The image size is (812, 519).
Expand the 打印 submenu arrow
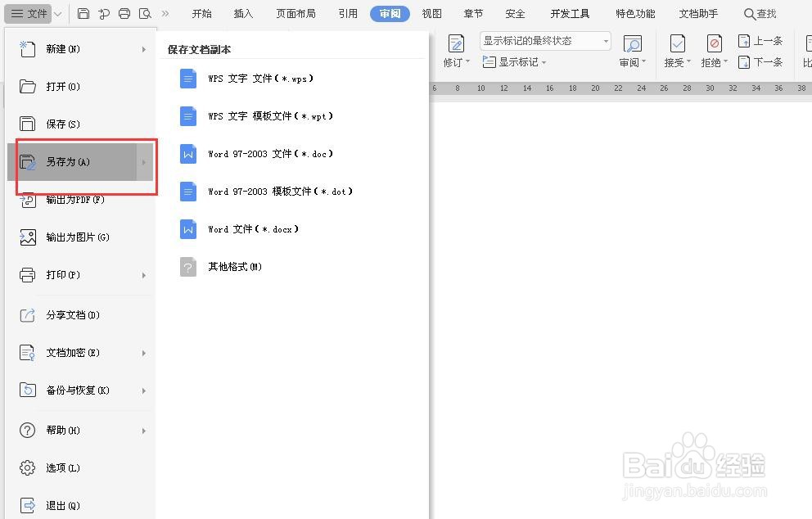pos(144,276)
